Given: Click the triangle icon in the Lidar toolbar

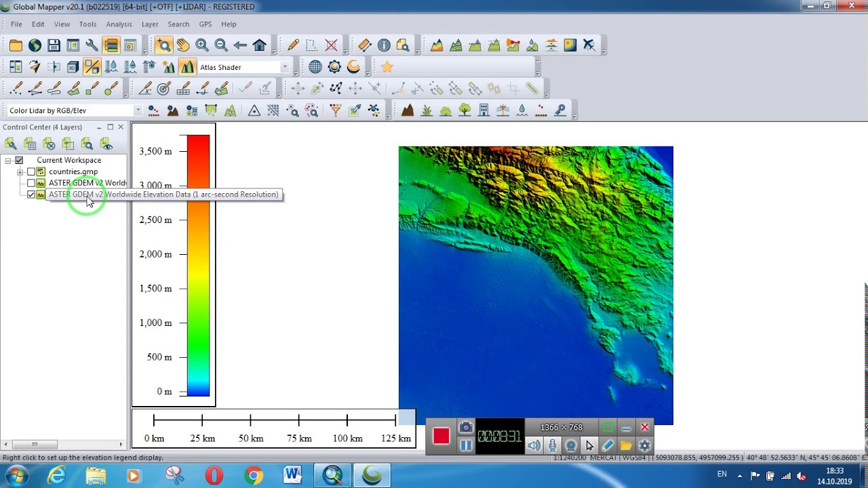Looking at the screenshot, I should (x=254, y=110).
